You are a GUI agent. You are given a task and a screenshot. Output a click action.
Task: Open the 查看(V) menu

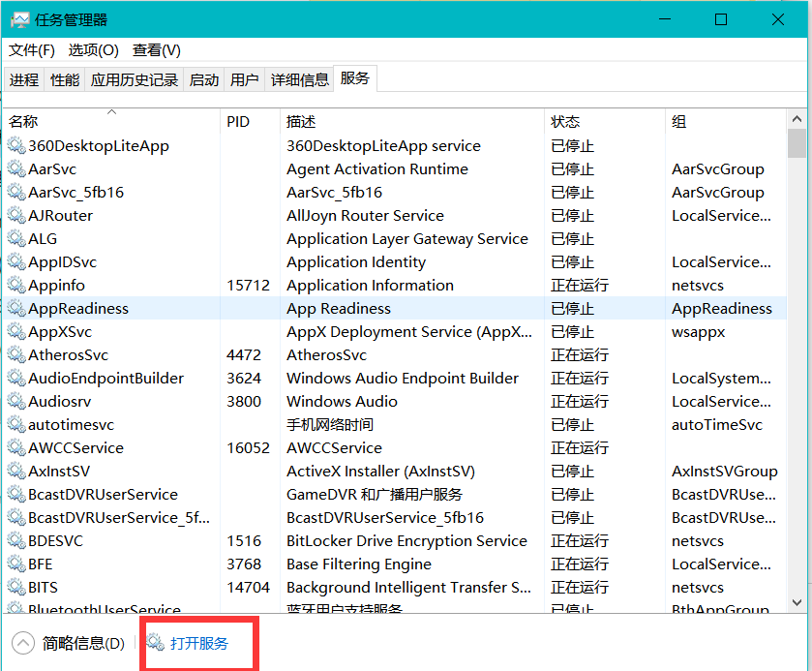157,50
